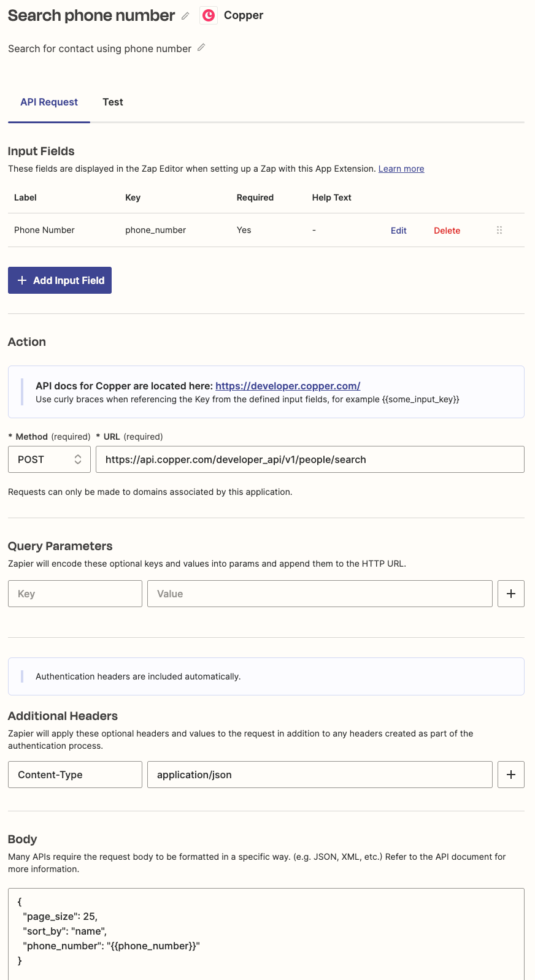Open the API Request tab
The image size is (535, 980).
click(x=49, y=102)
